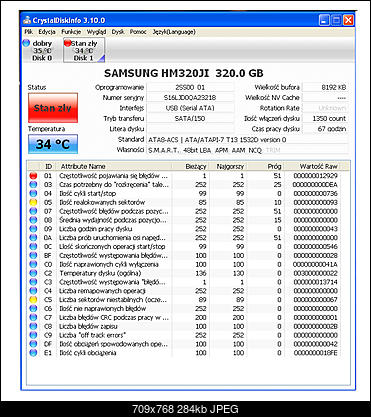This screenshot has width=371, height=417.
Task: Click the Standard field ATA8-ACS text
Action: (247, 140)
